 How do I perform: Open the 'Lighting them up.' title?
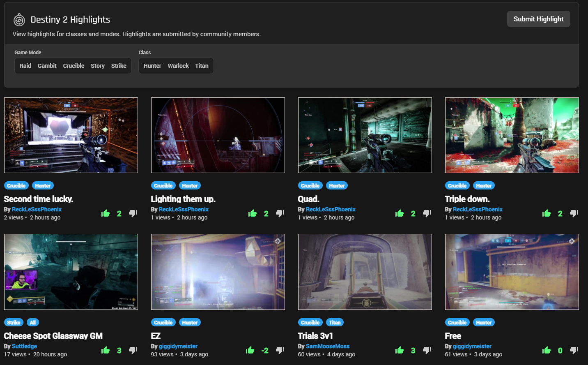pos(183,199)
